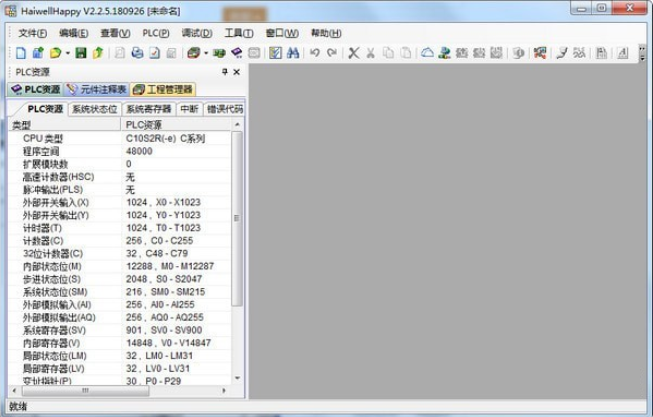Open the 调试(D) menu
653x417 pixels.
click(x=197, y=33)
